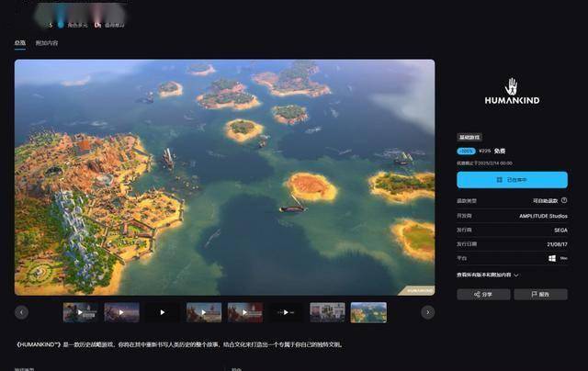The image size is (588, 371).
Task: Click the 21/08/17 release date value
Action: pyautogui.click(x=557, y=244)
